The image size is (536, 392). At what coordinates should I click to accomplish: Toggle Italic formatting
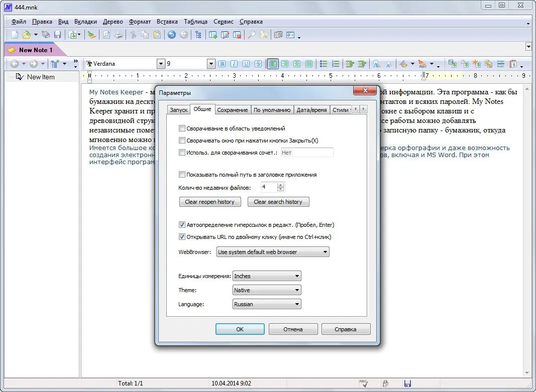234,64
